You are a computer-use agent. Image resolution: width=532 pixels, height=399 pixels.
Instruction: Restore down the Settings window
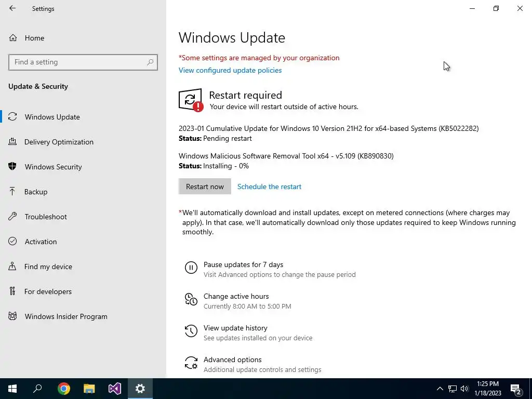[x=496, y=8]
